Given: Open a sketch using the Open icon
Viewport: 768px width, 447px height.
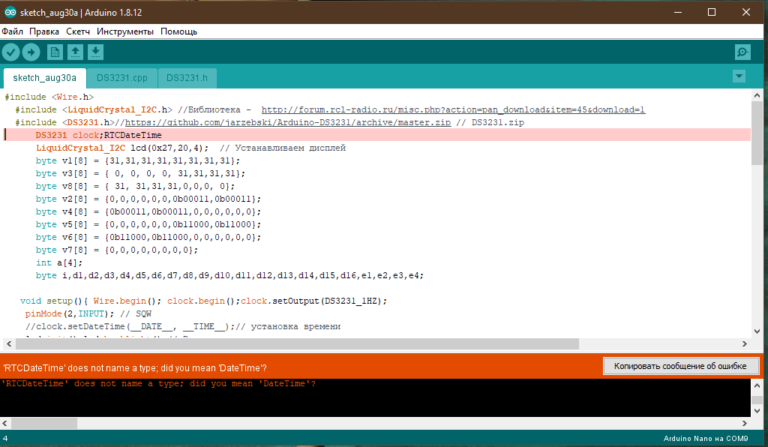Looking at the screenshot, I should click(76, 52).
